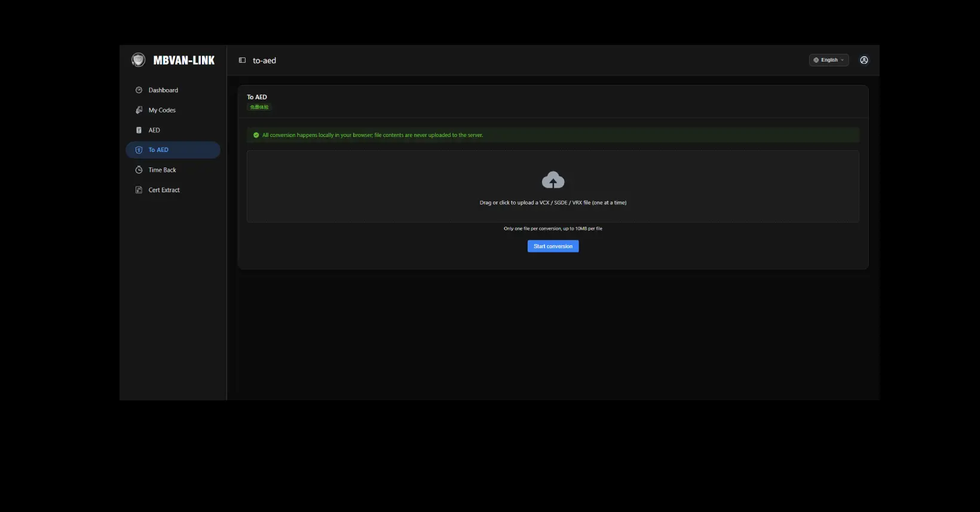Click the AED sidebar icon
The image size is (980, 512).
[139, 130]
